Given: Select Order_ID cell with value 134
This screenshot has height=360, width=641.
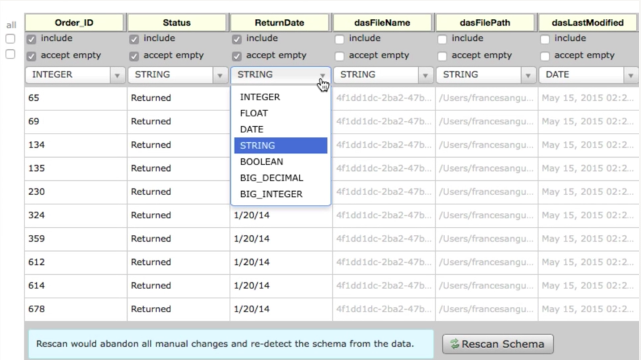Looking at the screenshot, I should click(76, 145).
